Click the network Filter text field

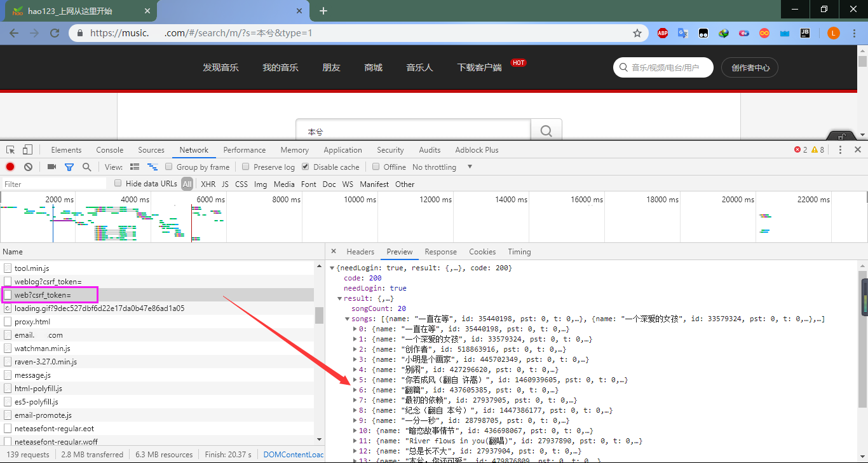[x=54, y=184]
